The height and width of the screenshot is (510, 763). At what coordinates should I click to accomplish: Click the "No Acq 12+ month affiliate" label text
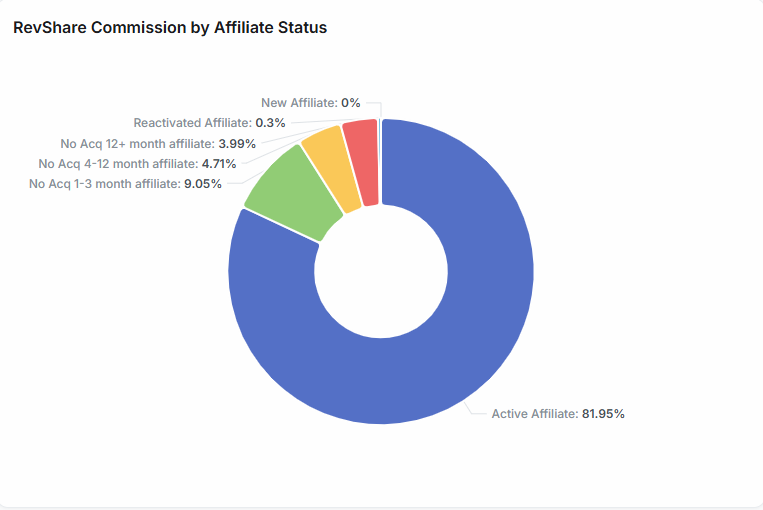tap(137, 143)
